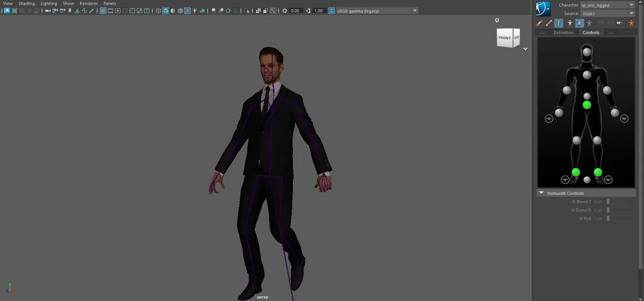Toggle the viewport Grid display button
Screen dimensions: 644x301
point(103,11)
